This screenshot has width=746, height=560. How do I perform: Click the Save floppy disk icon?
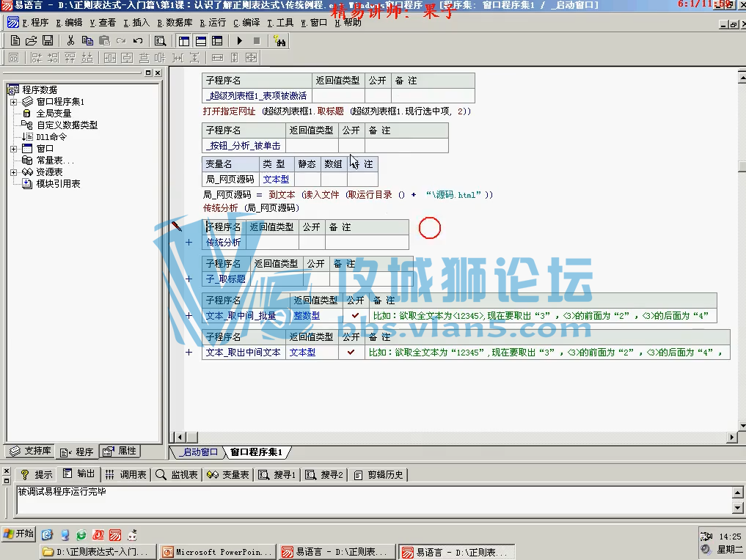coord(48,41)
